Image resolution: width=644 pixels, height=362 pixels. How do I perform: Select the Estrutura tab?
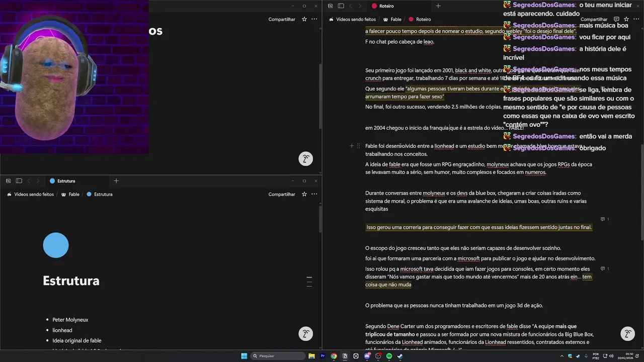click(78, 181)
